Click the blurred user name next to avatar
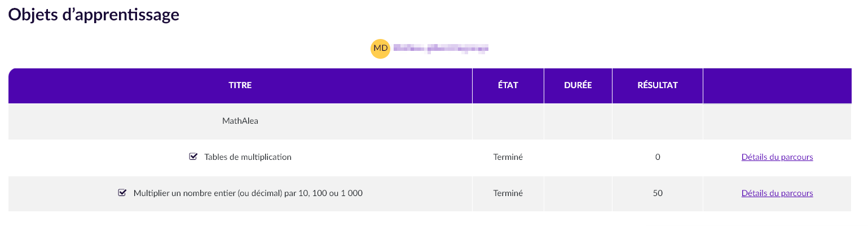Image resolution: width=868 pixels, height=226 pixels. pyautogui.click(x=440, y=49)
